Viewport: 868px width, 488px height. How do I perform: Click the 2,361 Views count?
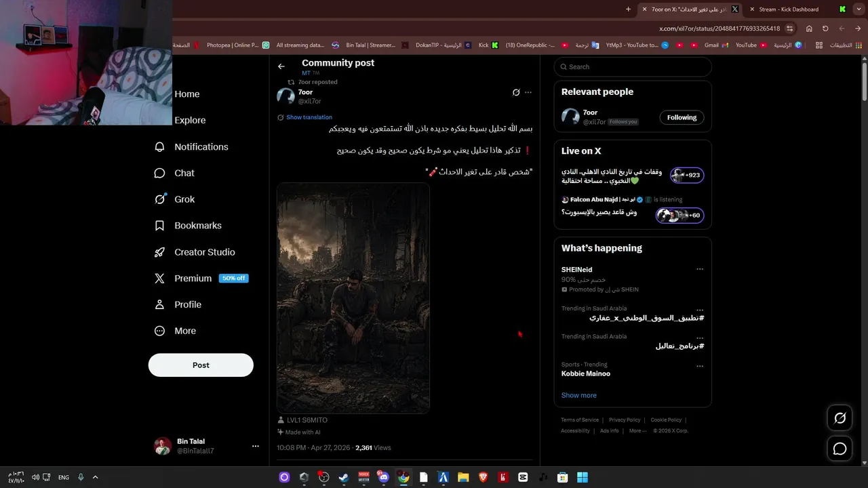pos(373,448)
